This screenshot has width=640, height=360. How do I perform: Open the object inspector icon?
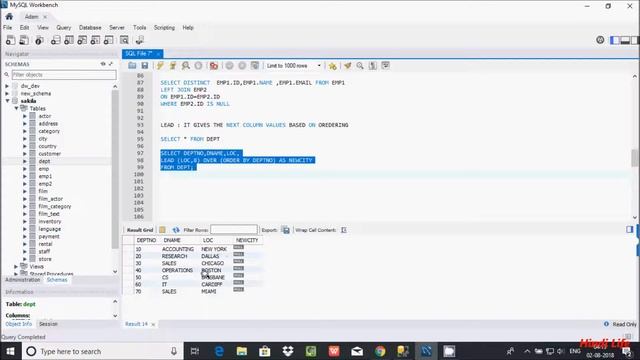(x=39, y=40)
